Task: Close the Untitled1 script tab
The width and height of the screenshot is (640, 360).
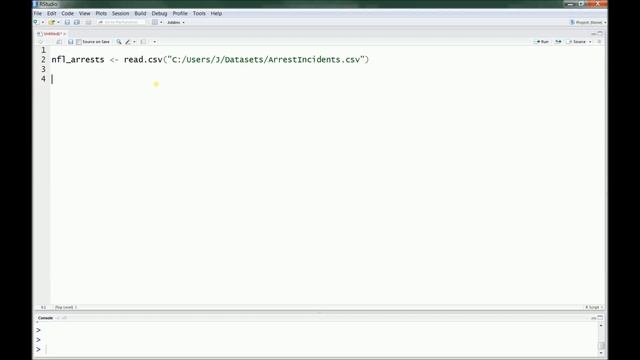Action: coord(64,33)
